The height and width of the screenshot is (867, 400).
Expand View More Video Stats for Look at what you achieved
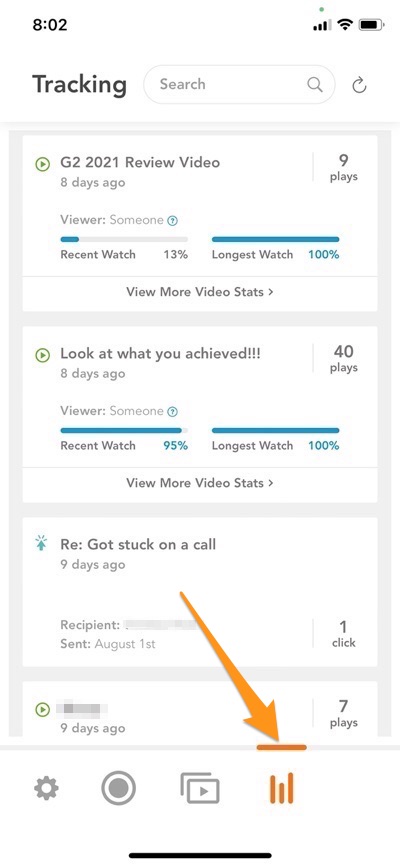pyautogui.click(x=200, y=483)
